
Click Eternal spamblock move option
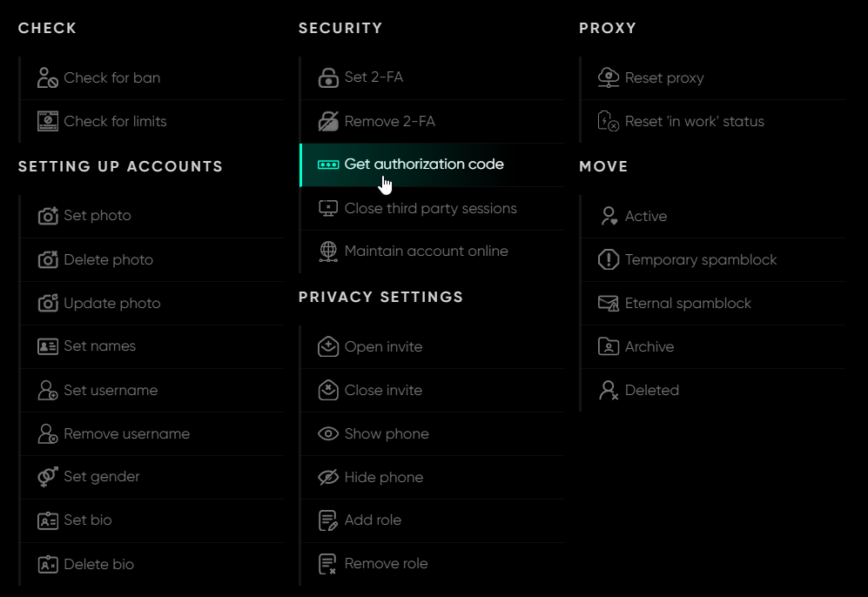tap(688, 303)
